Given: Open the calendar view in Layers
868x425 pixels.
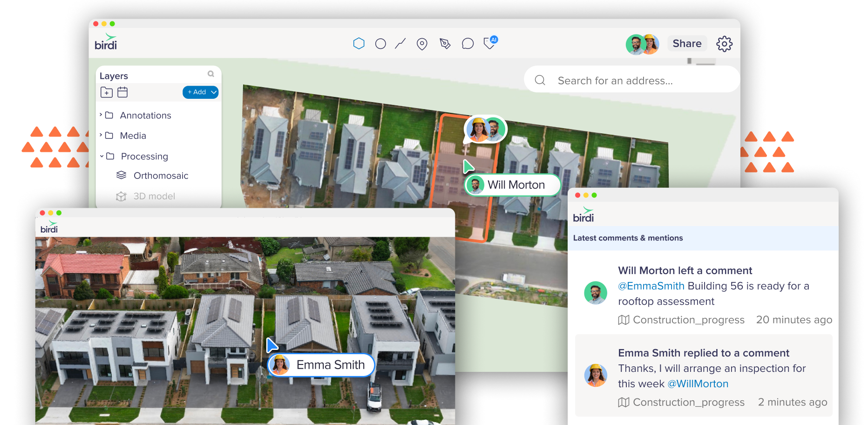Looking at the screenshot, I should click(x=122, y=92).
